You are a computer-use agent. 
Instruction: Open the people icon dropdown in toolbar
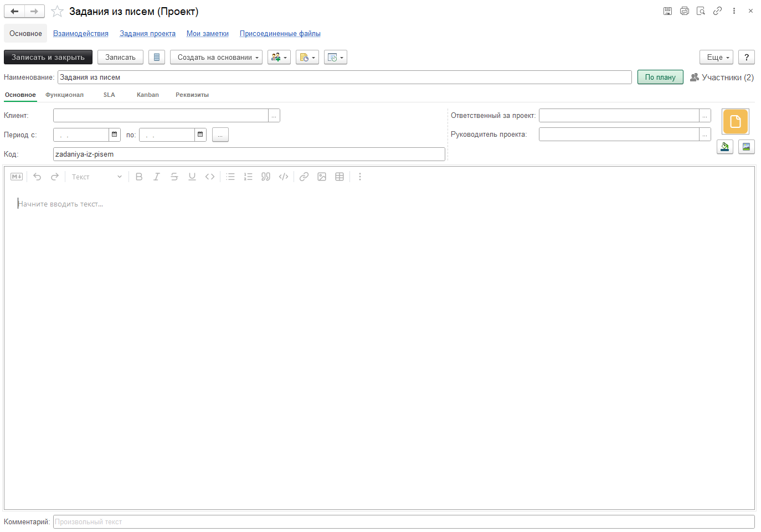pos(279,57)
